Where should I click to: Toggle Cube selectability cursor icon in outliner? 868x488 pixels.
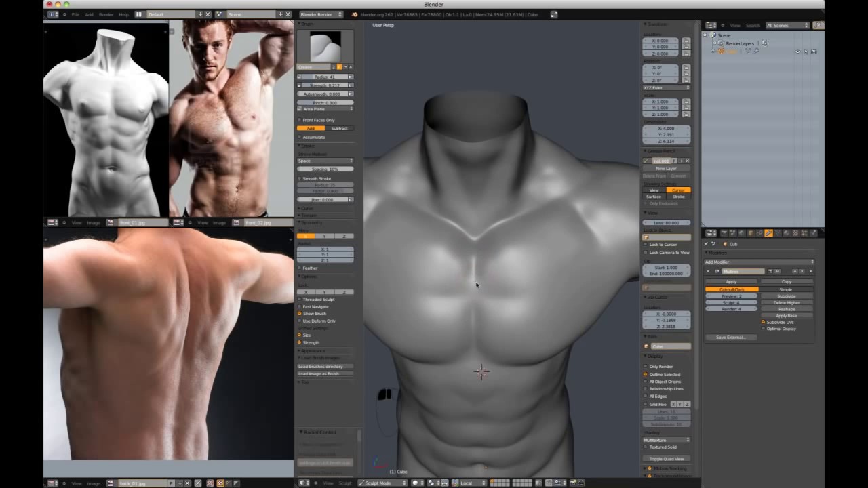point(806,52)
